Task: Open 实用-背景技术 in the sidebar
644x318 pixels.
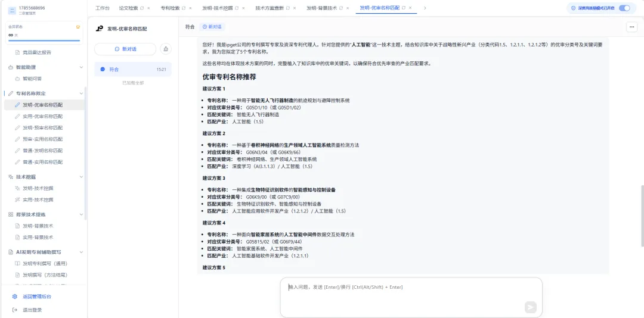Action: point(38,237)
